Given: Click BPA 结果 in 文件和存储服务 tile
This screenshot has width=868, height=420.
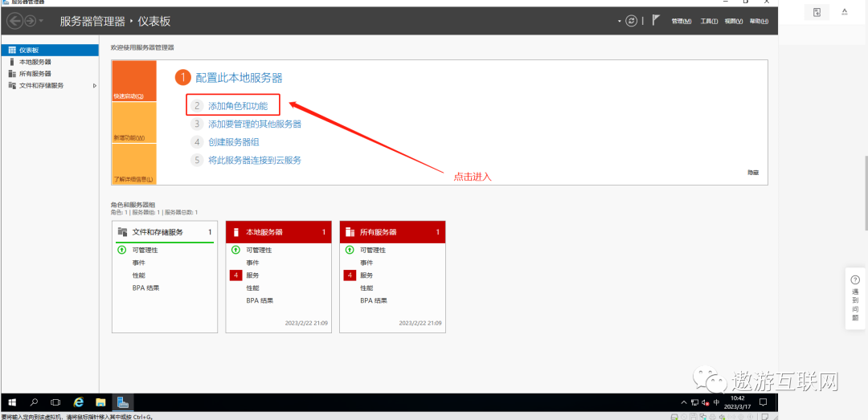Looking at the screenshot, I should [146, 287].
